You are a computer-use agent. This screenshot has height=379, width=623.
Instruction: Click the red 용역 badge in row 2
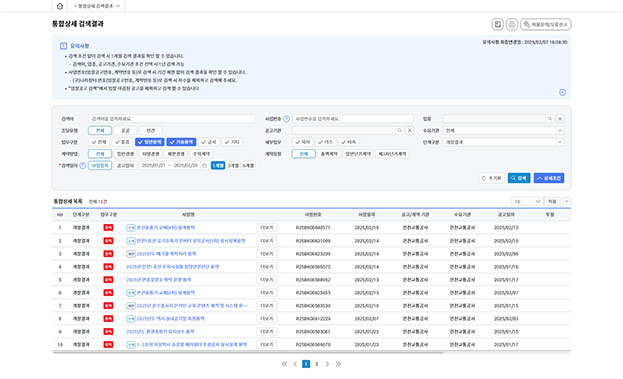point(108,241)
